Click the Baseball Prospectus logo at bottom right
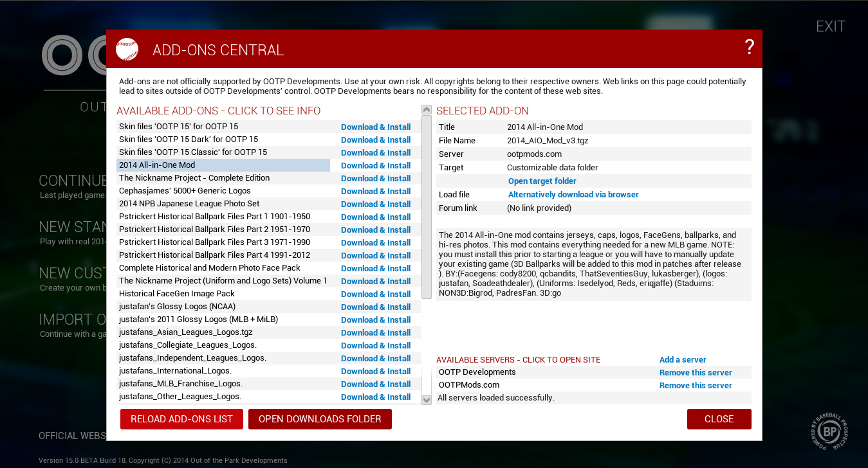The image size is (868, 468). click(829, 431)
